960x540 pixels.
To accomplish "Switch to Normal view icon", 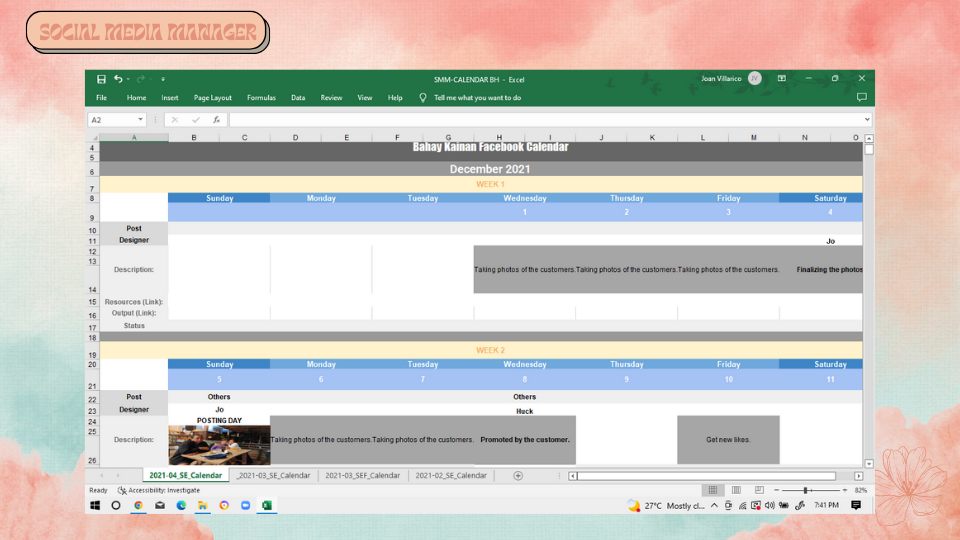I will [713, 490].
